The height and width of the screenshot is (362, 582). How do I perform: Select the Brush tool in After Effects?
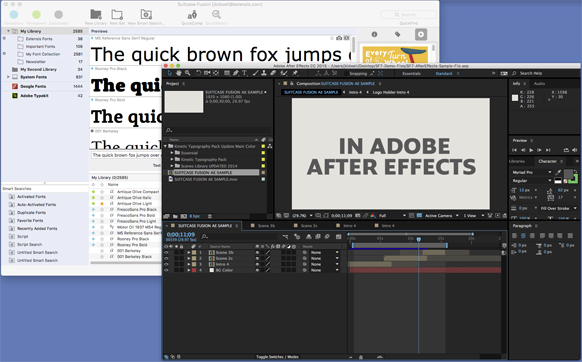pos(255,73)
